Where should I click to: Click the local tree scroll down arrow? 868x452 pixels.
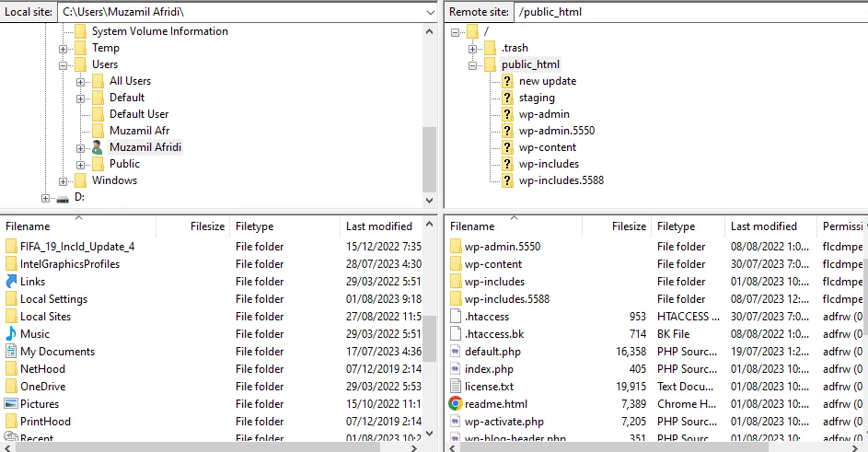pos(430,201)
